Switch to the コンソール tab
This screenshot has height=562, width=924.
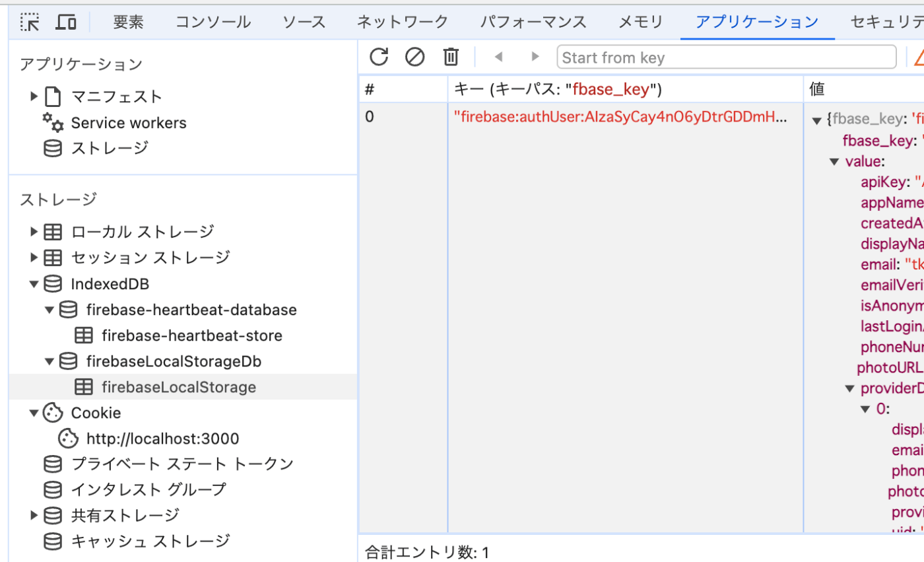[213, 22]
